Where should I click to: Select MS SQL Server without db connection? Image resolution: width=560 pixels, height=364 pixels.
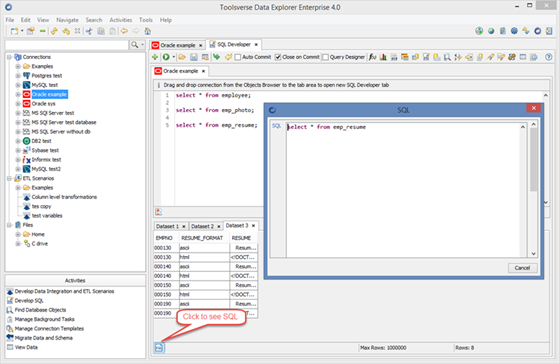click(61, 132)
